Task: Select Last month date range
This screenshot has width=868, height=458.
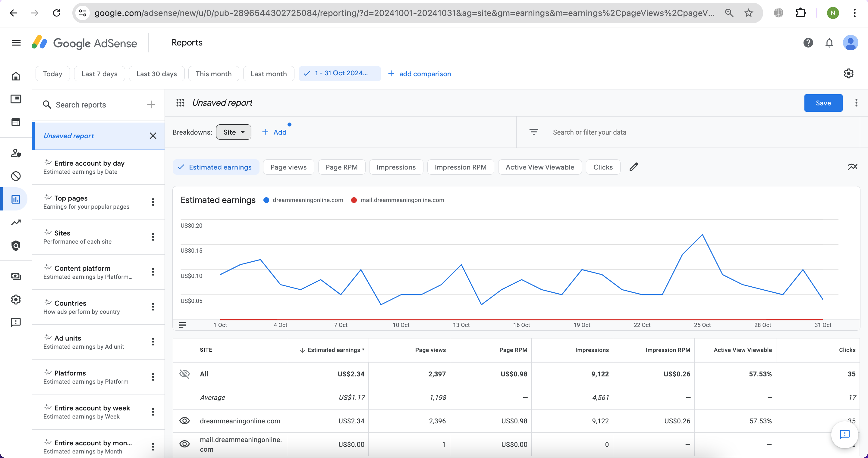Action: tap(269, 73)
